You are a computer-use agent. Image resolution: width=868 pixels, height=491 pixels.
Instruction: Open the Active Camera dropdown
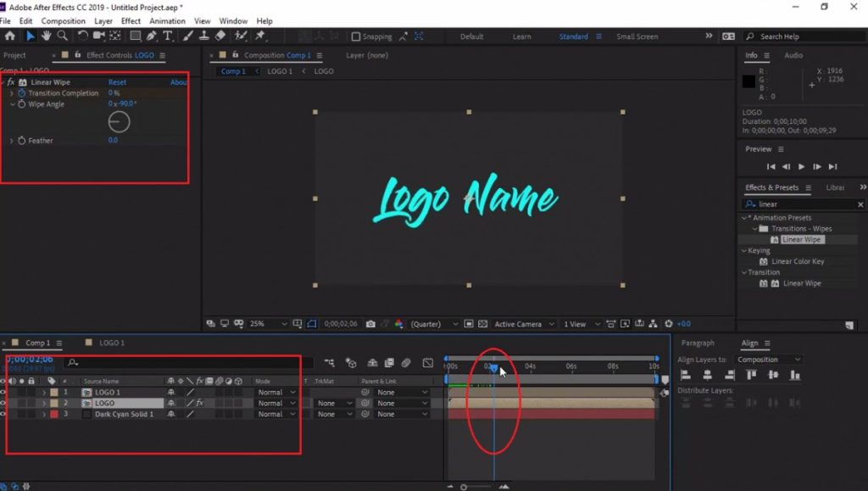pyautogui.click(x=520, y=323)
